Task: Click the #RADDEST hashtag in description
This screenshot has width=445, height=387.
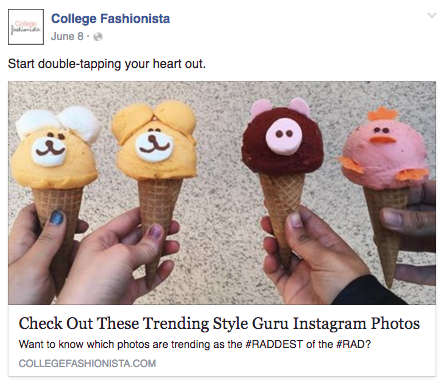Action: point(274,344)
